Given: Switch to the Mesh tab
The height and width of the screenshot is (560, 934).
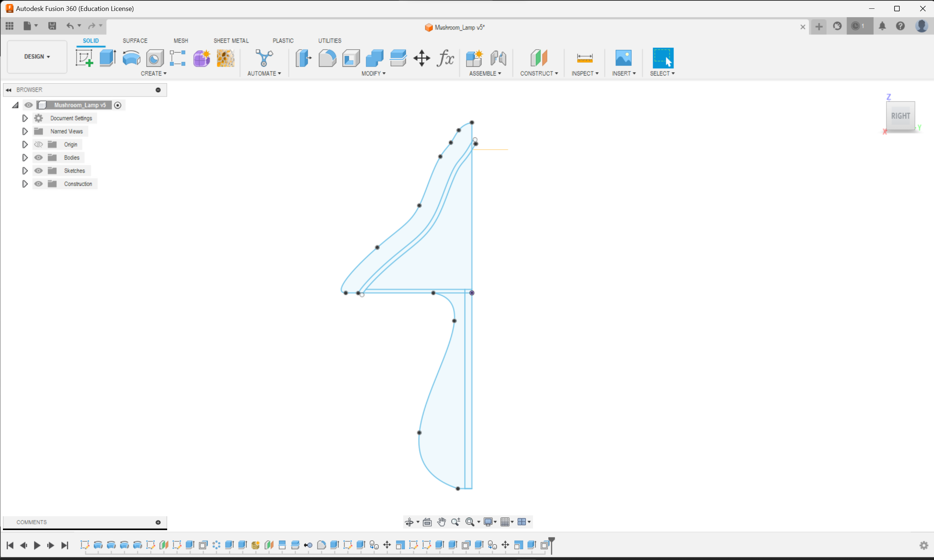Looking at the screenshot, I should click(x=180, y=41).
